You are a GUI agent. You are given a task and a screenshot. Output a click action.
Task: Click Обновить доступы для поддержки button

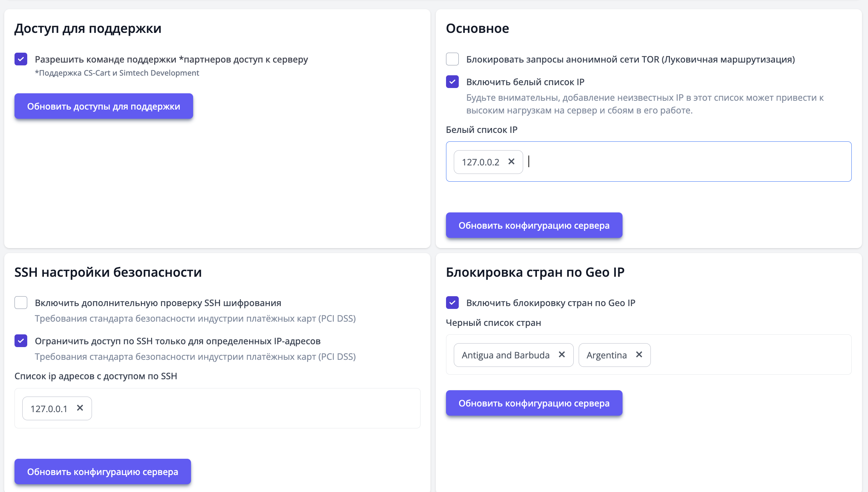(x=104, y=106)
